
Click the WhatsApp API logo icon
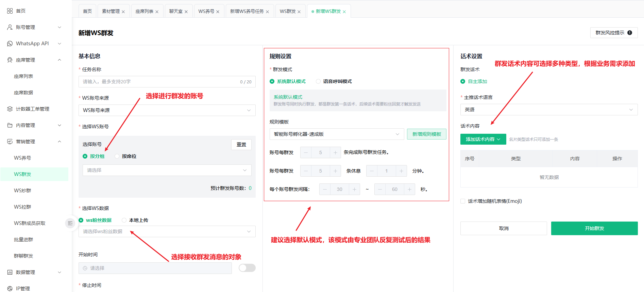point(10,44)
